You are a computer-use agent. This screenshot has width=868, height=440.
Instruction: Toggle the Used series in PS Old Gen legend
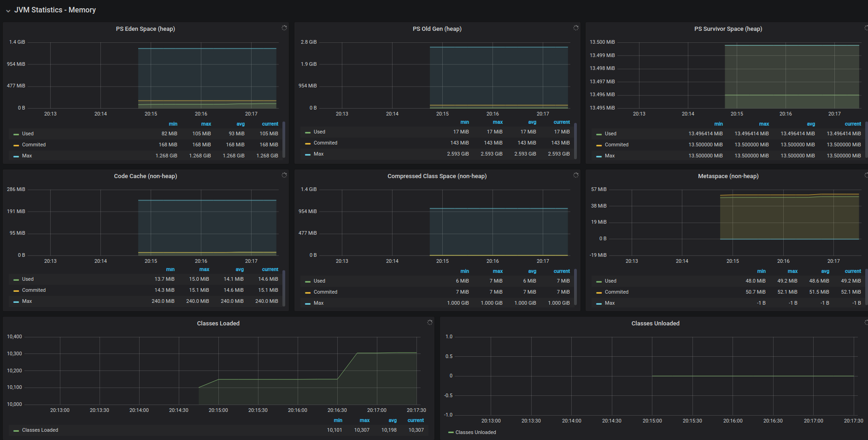[319, 132]
